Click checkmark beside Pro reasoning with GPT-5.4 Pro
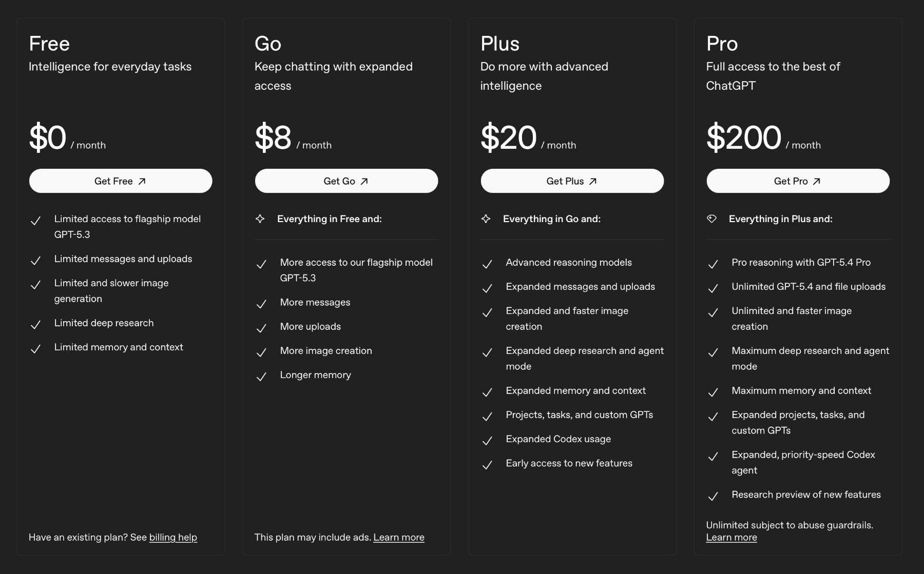The width and height of the screenshot is (924, 574). [713, 264]
